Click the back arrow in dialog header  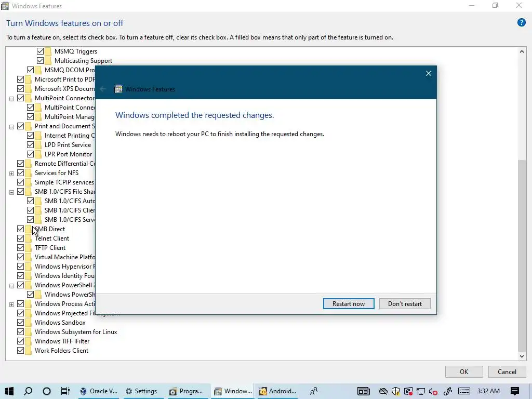[103, 89]
